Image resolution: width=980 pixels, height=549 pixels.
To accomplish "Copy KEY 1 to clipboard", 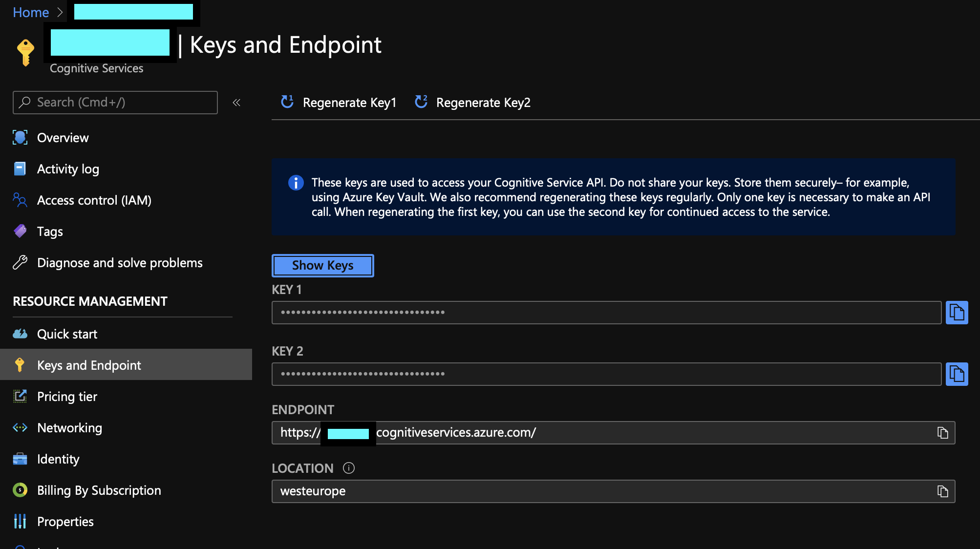I will [957, 313].
